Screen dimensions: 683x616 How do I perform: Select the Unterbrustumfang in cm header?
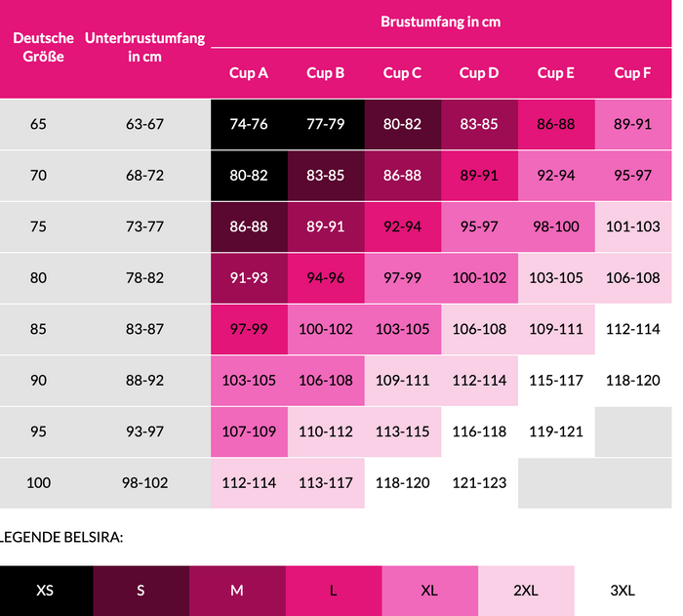(144, 47)
